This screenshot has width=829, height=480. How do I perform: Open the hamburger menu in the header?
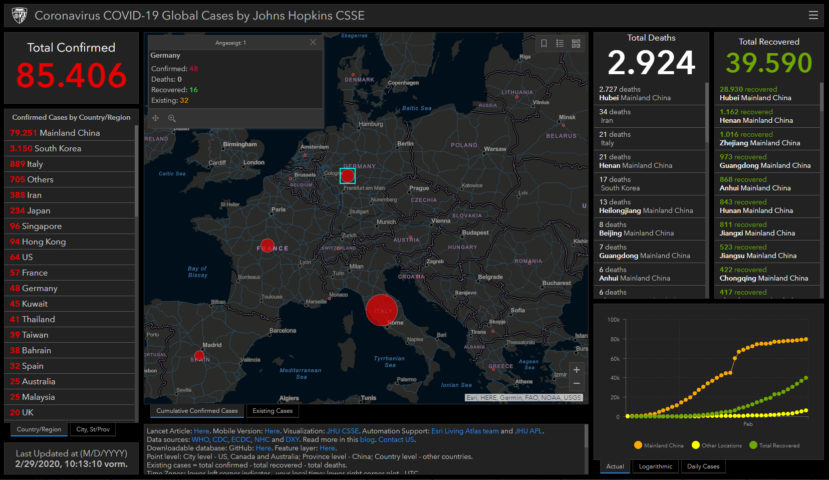[x=813, y=15]
